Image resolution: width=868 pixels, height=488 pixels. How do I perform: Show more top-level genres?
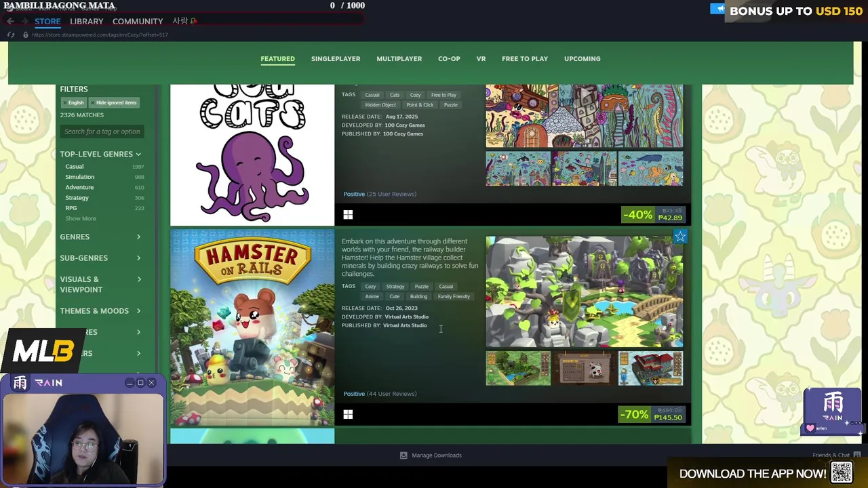(81, 219)
